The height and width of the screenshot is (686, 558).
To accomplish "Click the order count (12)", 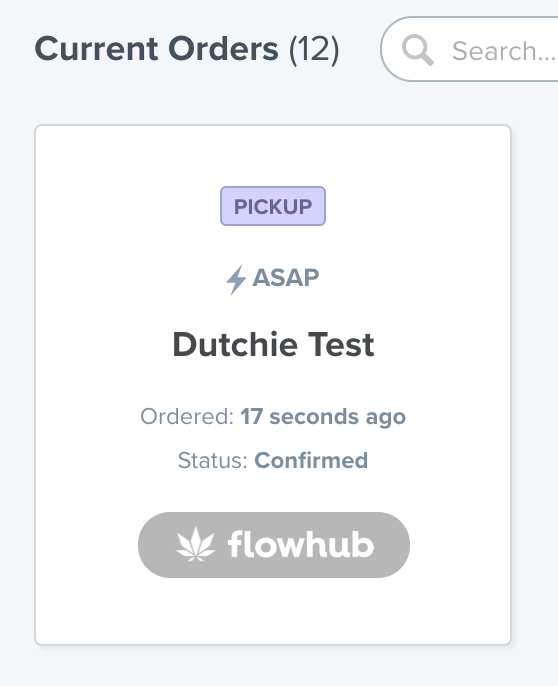I will click(x=314, y=49).
